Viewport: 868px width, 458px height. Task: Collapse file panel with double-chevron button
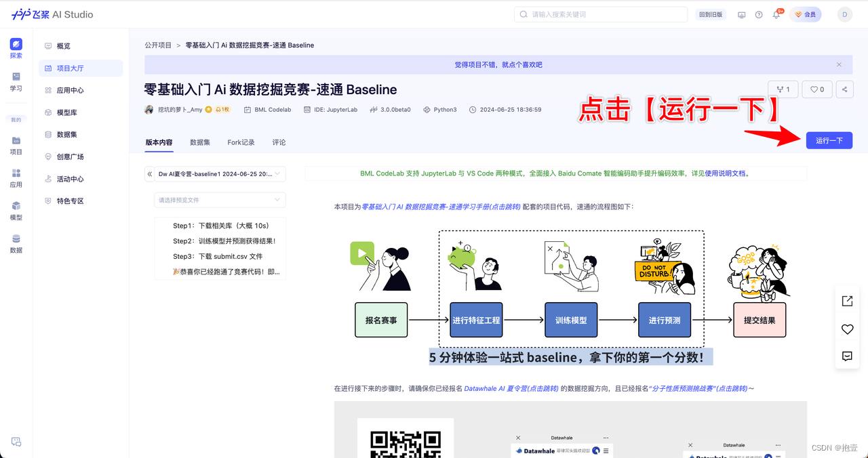[x=150, y=174]
